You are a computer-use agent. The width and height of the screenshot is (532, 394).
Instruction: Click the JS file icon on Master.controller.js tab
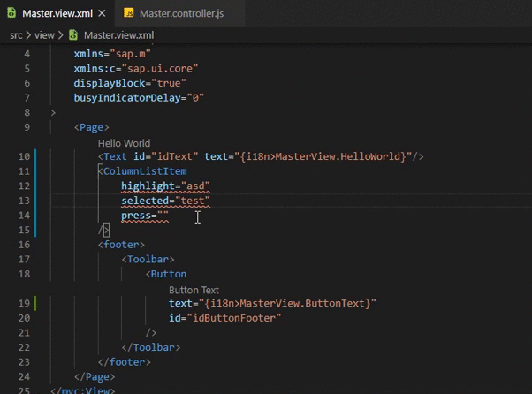129,13
